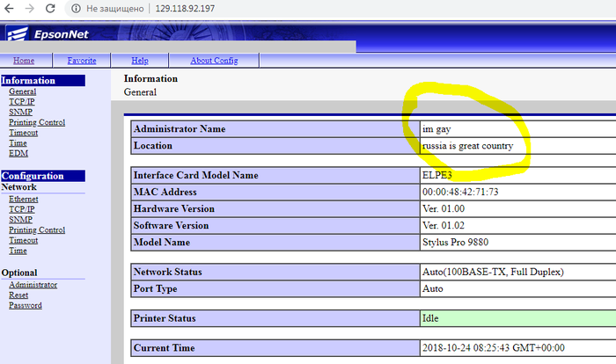This screenshot has height=364, width=616.
Task: Open the Password settings link
Action: pyautogui.click(x=25, y=305)
